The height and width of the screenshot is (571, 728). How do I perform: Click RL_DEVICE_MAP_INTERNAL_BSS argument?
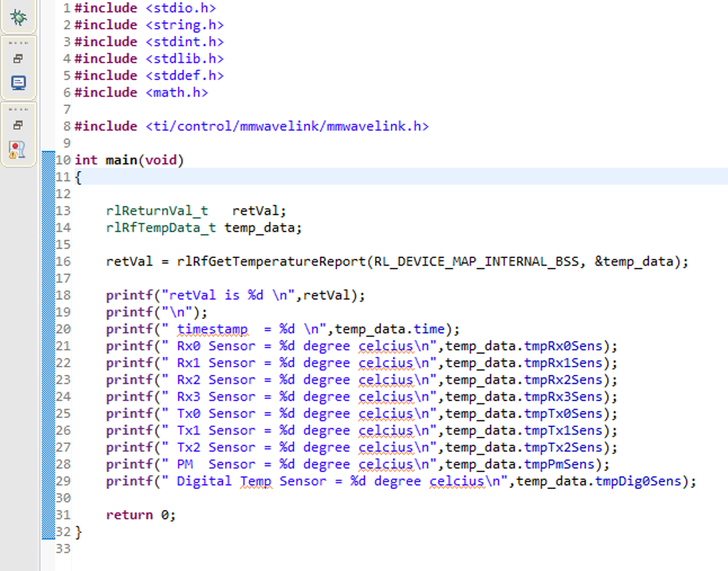pos(476,261)
